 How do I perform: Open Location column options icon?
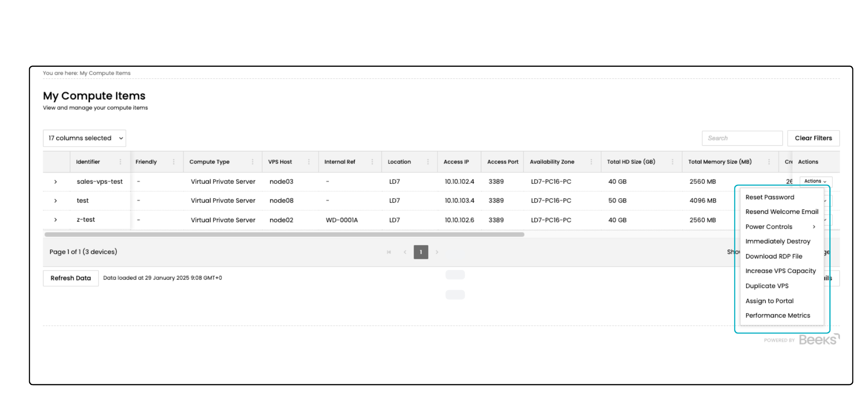point(428,162)
